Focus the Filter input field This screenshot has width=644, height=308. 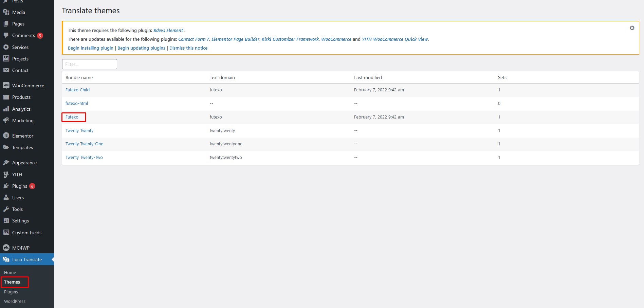point(90,64)
